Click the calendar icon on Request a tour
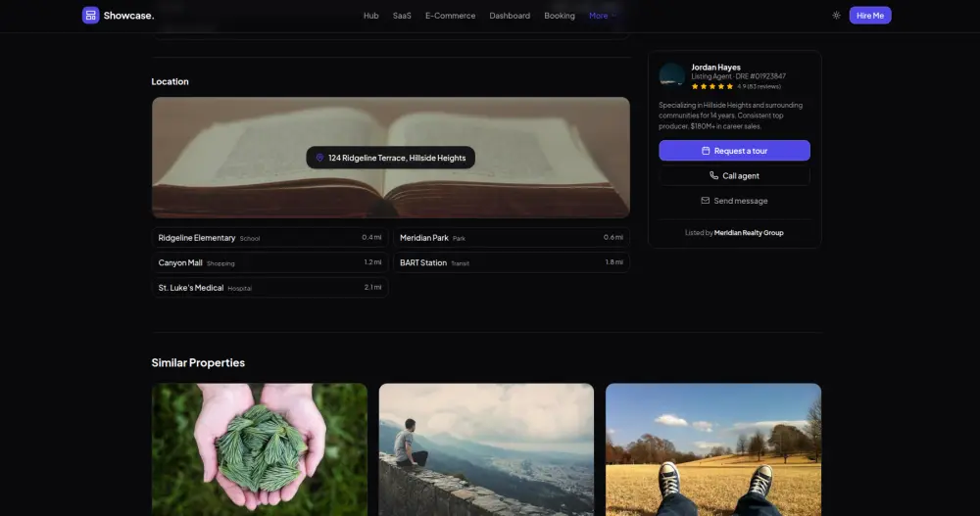Viewport: 980px width, 516px height. click(706, 151)
